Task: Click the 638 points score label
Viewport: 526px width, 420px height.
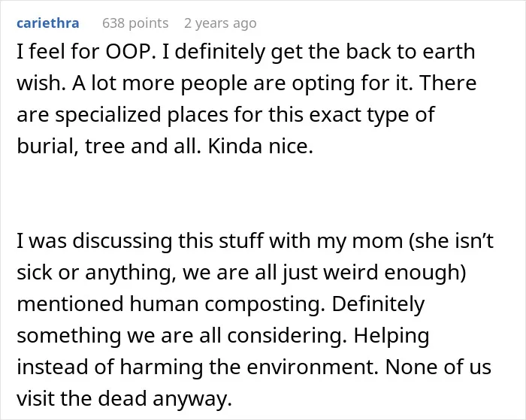Action: pos(135,23)
